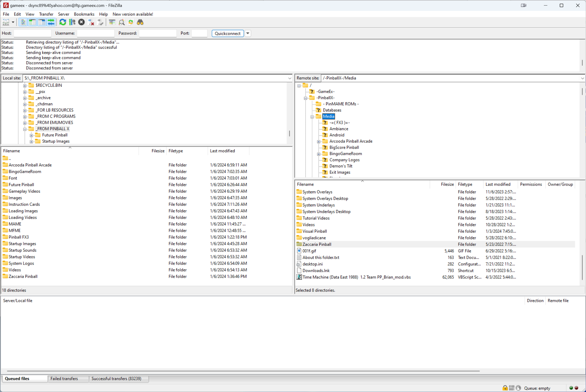The width and height of the screenshot is (586, 392).
Task: Click the New version available! menu item
Action: coord(133,14)
